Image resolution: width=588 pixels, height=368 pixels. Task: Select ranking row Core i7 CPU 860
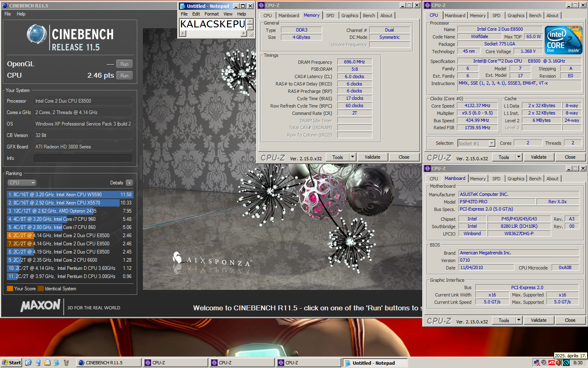point(70,227)
